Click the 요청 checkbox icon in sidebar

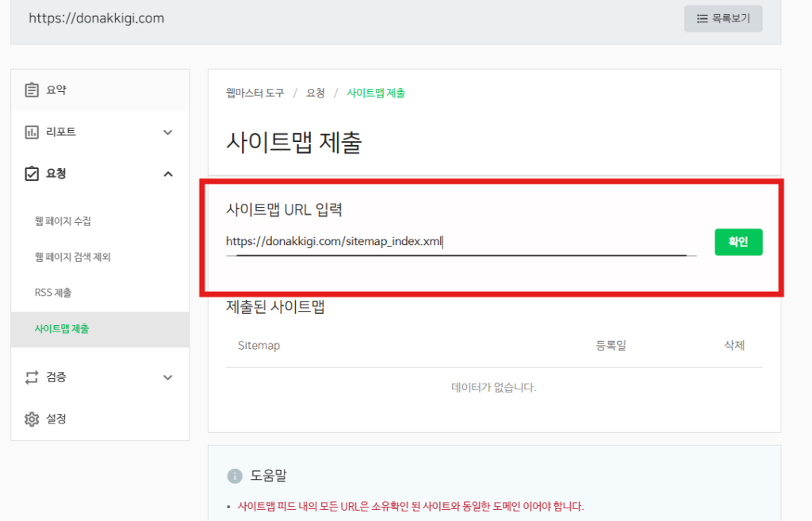pyautogui.click(x=32, y=174)
